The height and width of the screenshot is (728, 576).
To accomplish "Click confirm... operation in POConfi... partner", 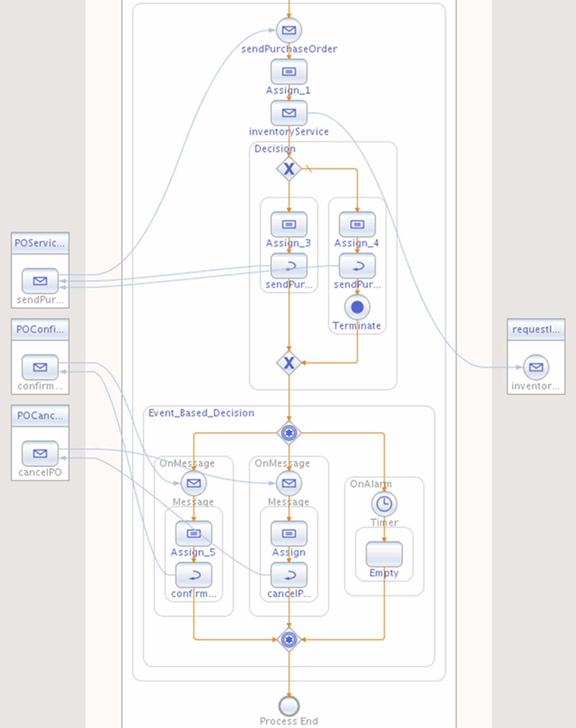I will click(40, 367).
